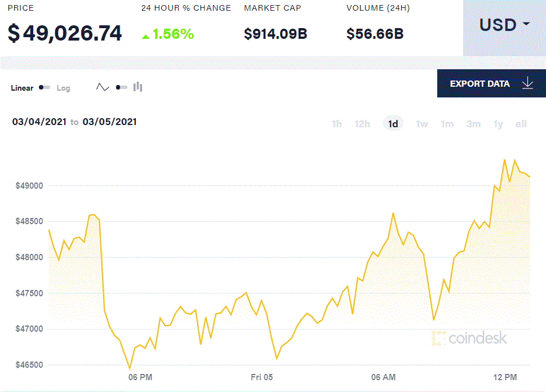Select the 1m range tab
The height and width of the screenshot is (392, 546).
447,123
